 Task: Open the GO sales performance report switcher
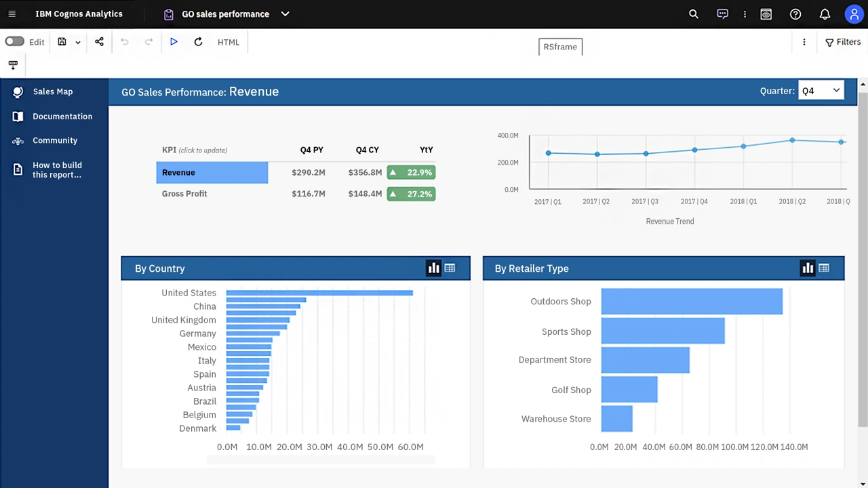285,14
